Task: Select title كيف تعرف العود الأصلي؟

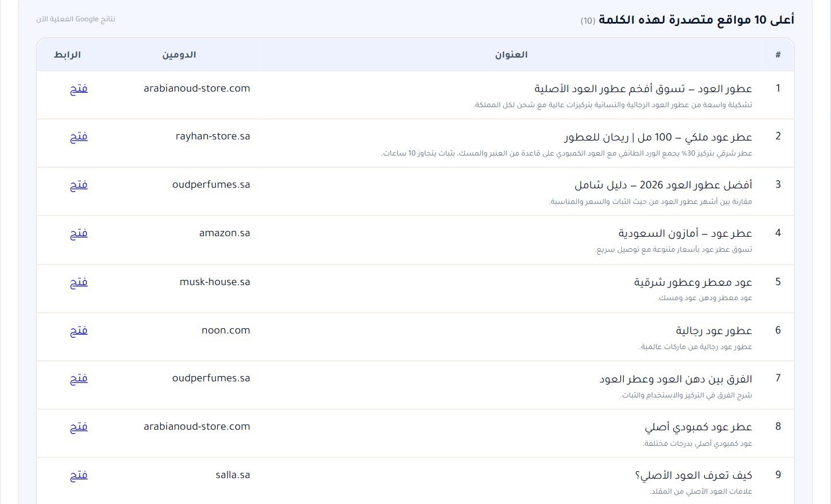Action: click(x=693, y=475)
